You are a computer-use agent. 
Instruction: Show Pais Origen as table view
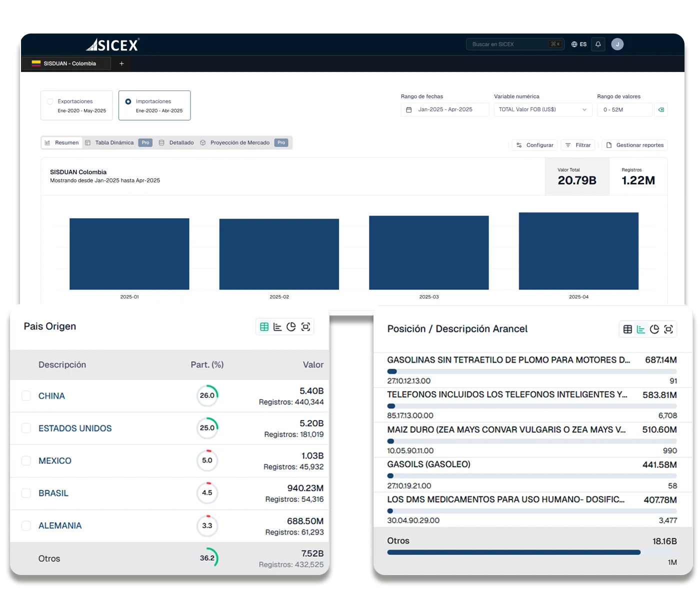(x=264, y=326)
